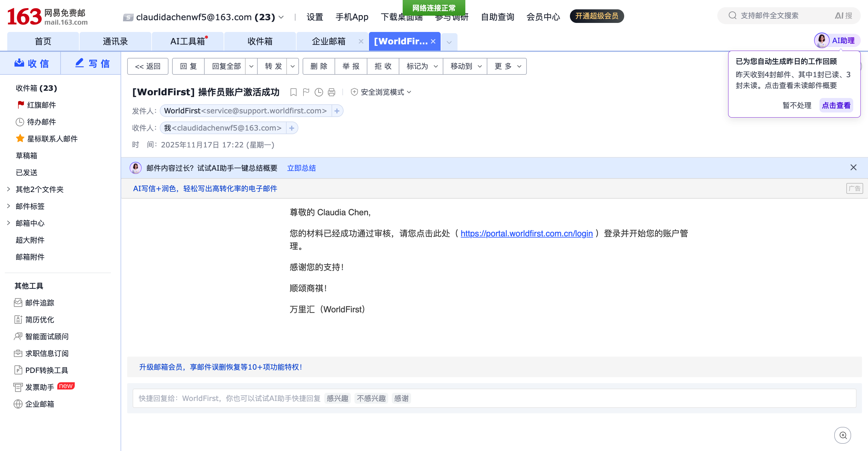Viewport: 868px width, 451px height.
Task: Add recipient claudidachenwf5 to contacts via plus icon
Action: [x=292, y=128]
